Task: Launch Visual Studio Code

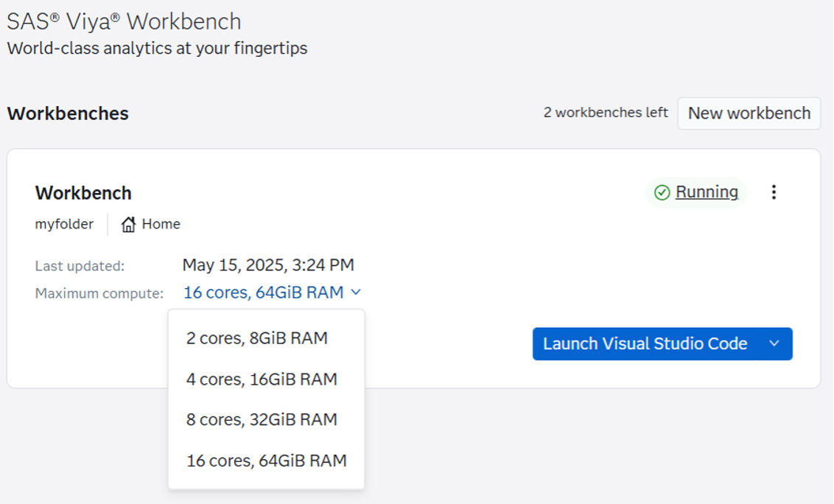Action: pos(645,344)
